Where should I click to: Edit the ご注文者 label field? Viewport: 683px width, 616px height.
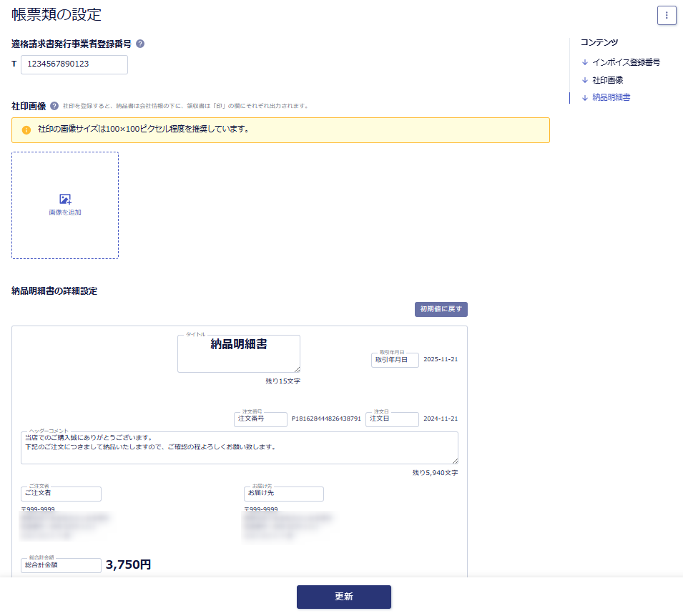(x=61, y=494)
